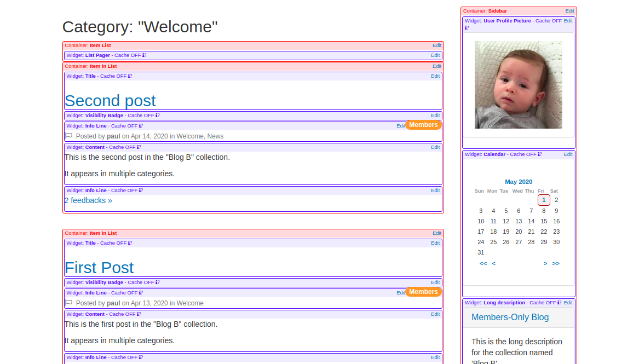The image size is (639, 364).
Task: Edit the Visibility Badge widget of Second post
Action: [435, 115]
